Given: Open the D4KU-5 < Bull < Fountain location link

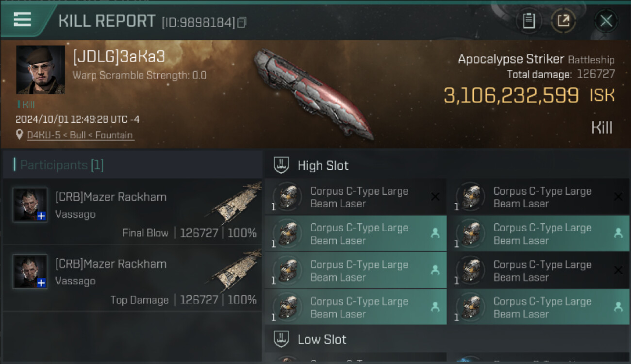Looking at the screenshot, I should pos(80,135).
